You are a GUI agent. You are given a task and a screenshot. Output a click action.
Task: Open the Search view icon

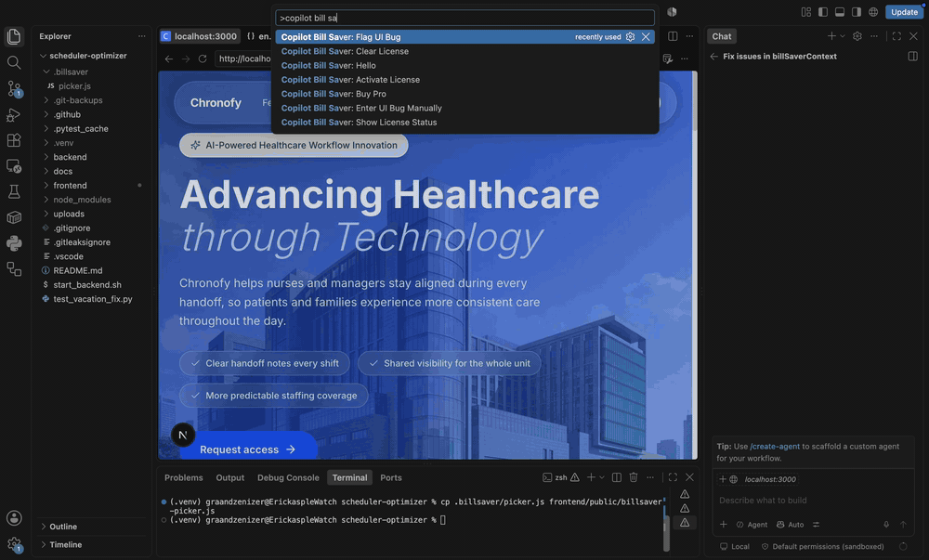coord(14,62)
